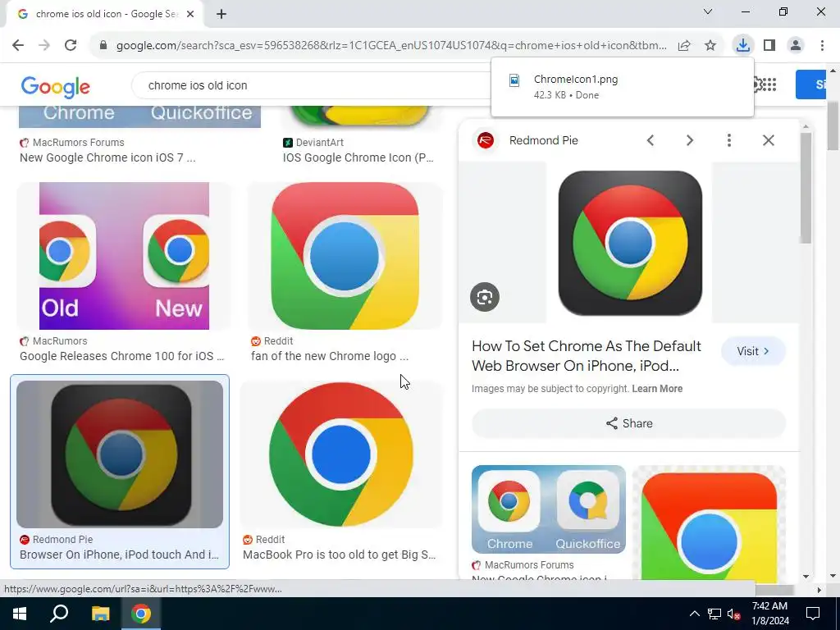Open the notification center icon
This screenshot has width=840, height=630.
coord(813,614)
